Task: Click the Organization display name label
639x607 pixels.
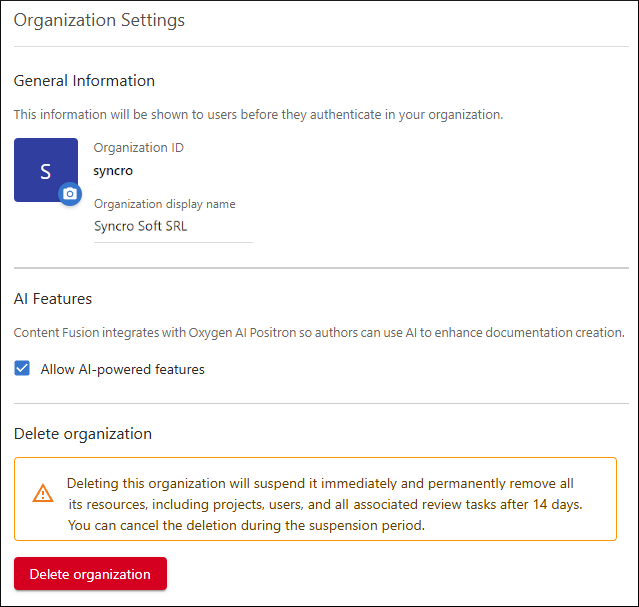Action: point(164,204)
